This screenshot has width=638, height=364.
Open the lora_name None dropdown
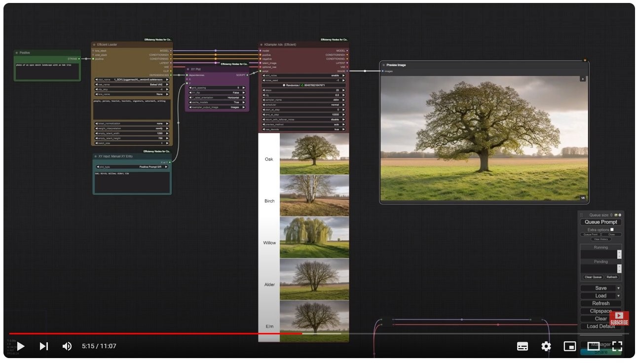[x=132, y=94]
